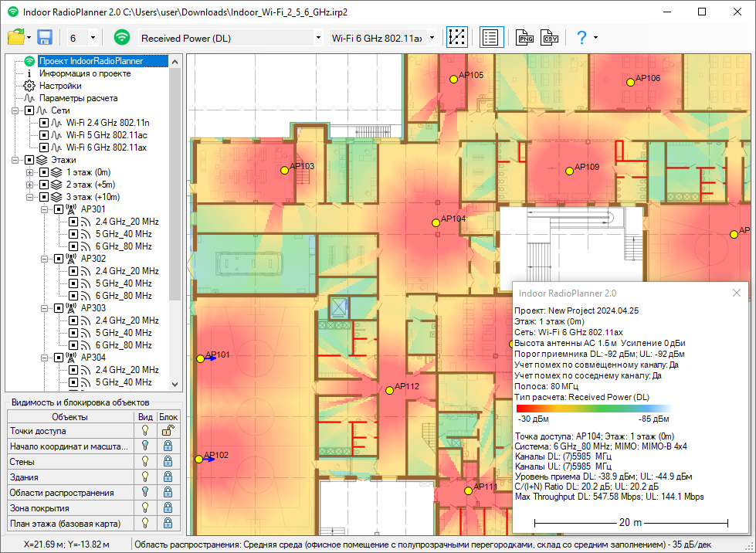Image resolution: width=756 pixels, height=553 pixels.
Task: Open the Help question mark icon
Action: tap(581, 38)
